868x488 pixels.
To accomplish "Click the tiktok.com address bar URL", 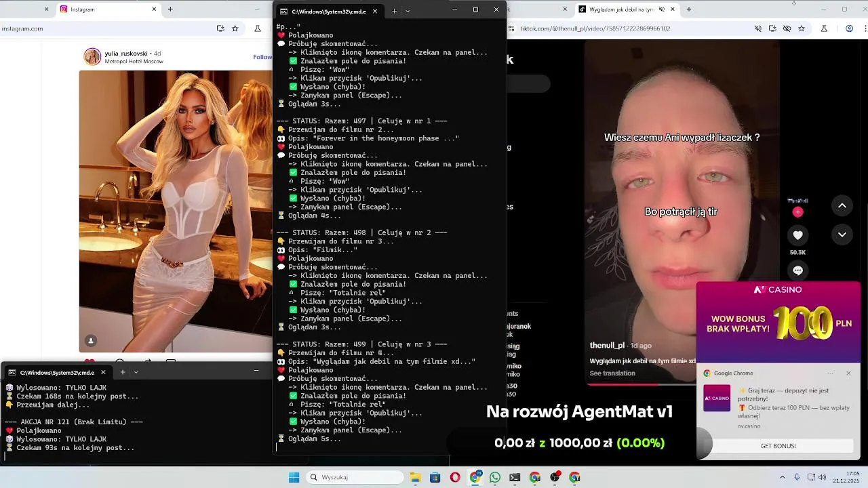I will pyautogui.click(x=595, y=28).
